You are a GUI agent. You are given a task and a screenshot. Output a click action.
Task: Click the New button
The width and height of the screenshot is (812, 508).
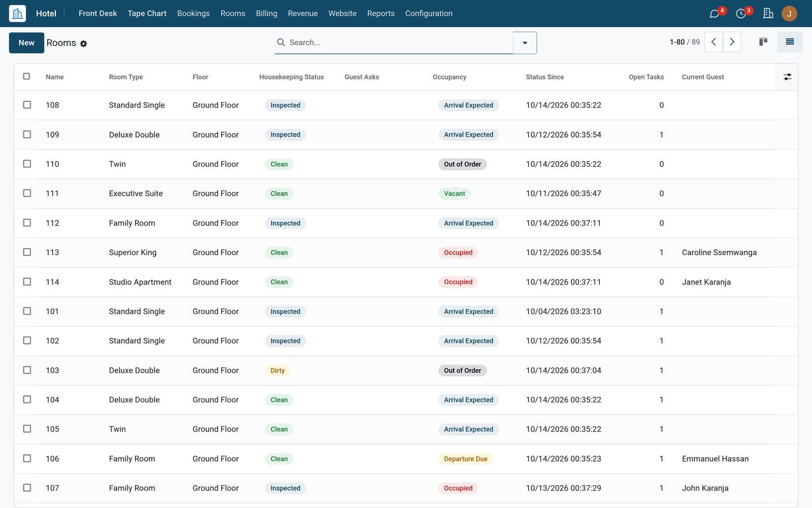click(26, 43)
